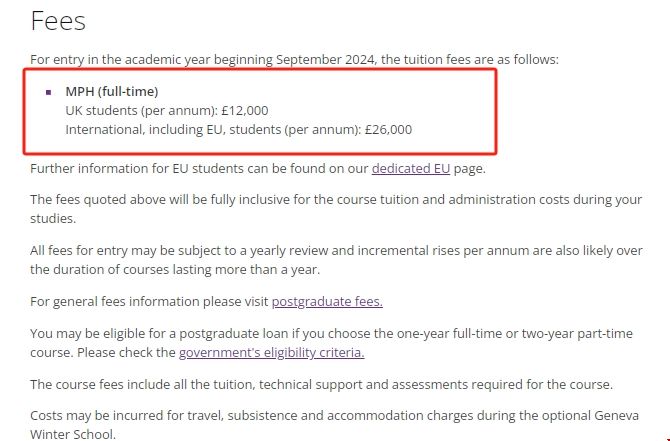
Task: Open the dedicated EU page link
Action: point(411,168)
